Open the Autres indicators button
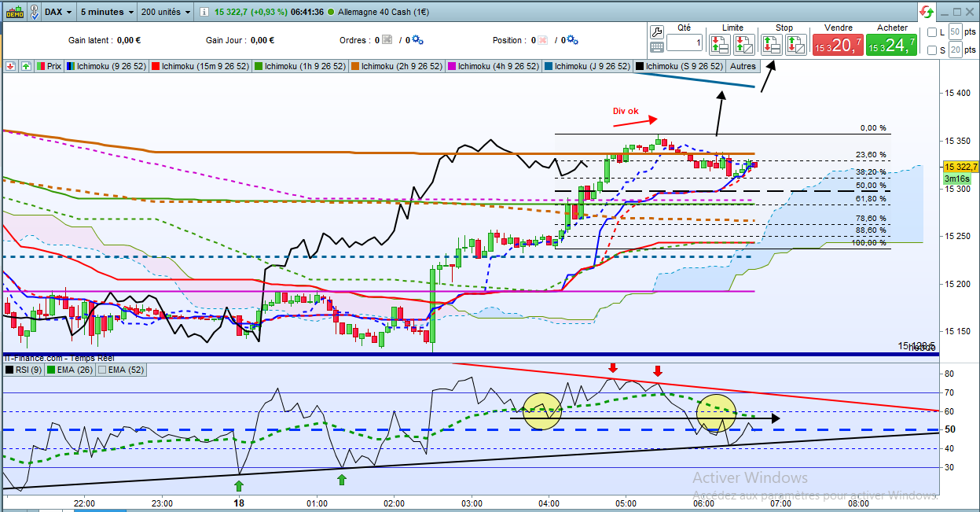This screenshot has width=980, height=512. click(743, 66)
